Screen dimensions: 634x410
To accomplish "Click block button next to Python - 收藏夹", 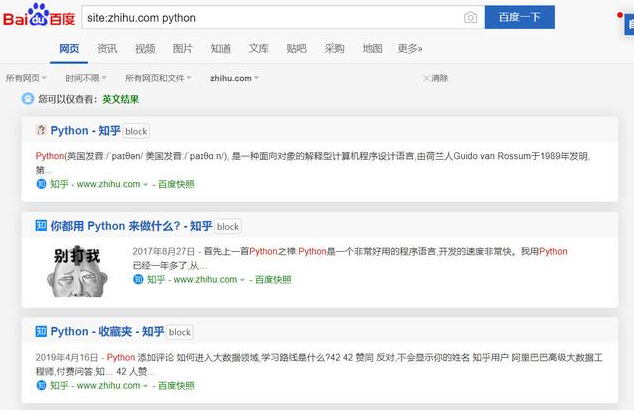I will tap(180, 332).
